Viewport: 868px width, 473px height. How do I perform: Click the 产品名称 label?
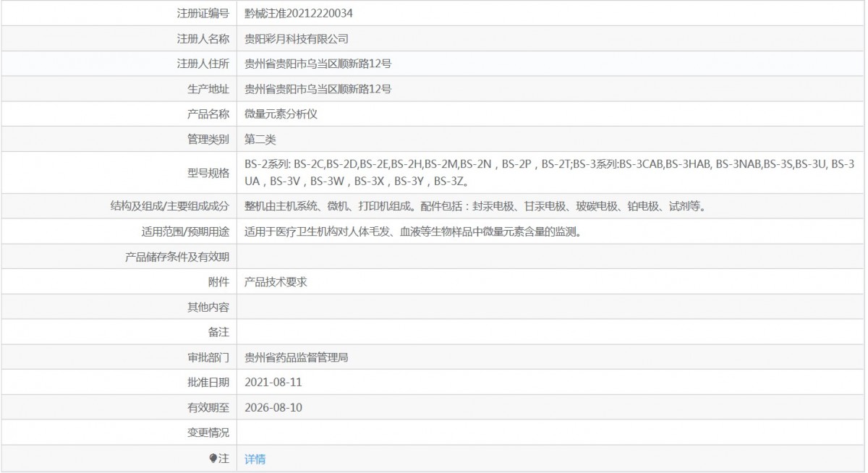click(208, 114)
